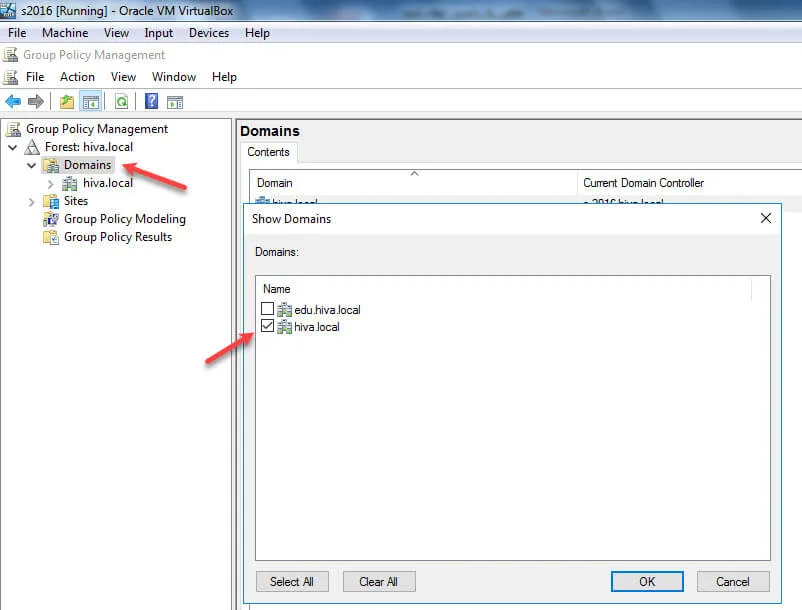Click the Up one level folder icon
802x610 pixels.
click(x=66, y=102)
